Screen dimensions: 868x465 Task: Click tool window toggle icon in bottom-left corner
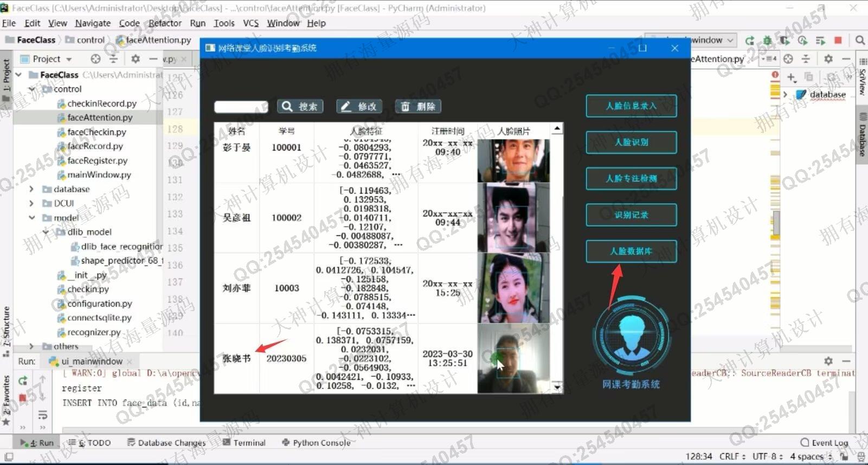tap(8, 457)
